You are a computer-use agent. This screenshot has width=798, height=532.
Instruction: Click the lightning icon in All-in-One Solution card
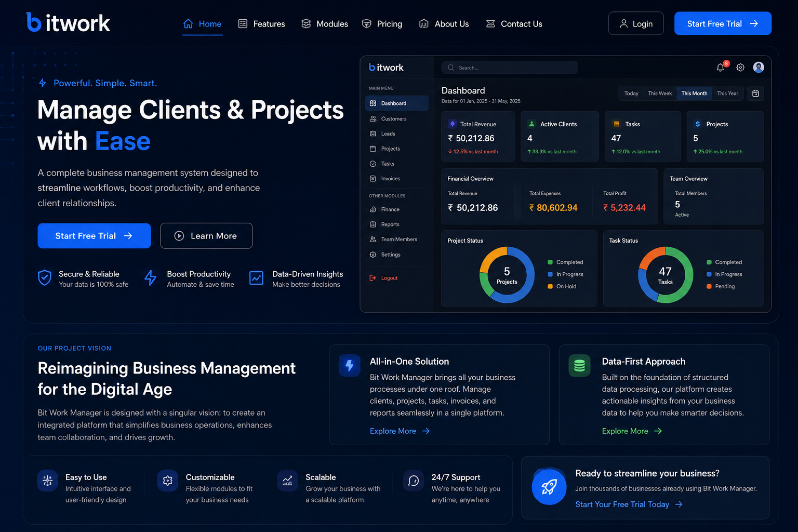pos(350,366)
